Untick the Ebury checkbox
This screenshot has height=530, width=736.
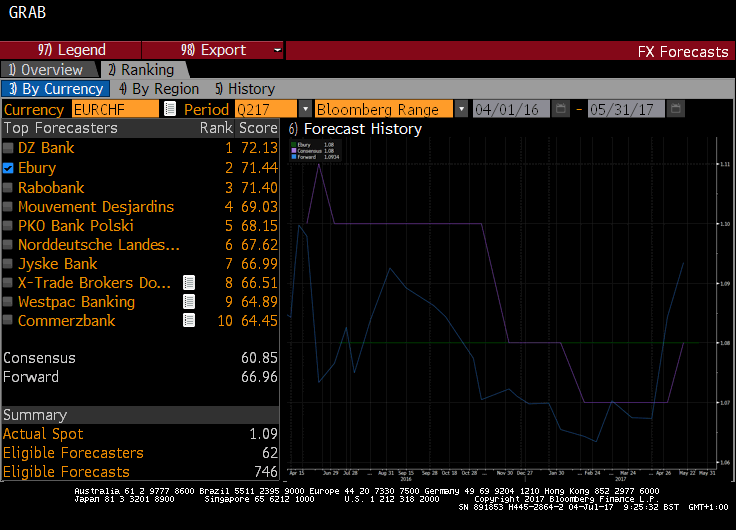8,168
